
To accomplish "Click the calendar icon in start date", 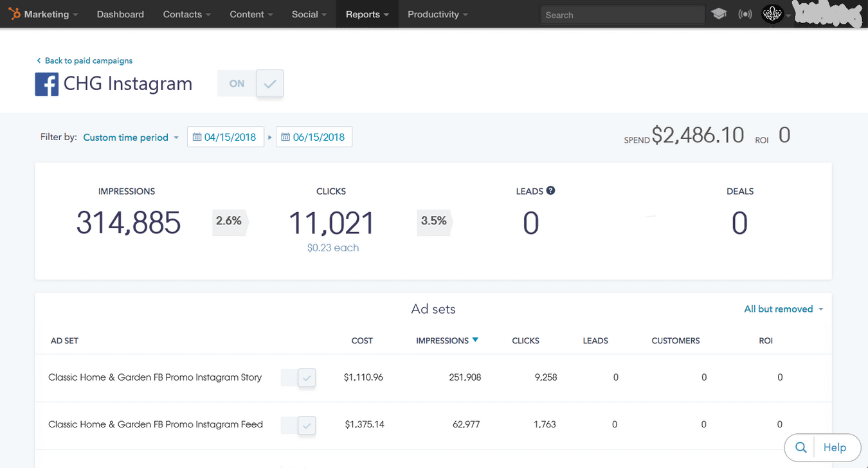I will click(197, 137).
